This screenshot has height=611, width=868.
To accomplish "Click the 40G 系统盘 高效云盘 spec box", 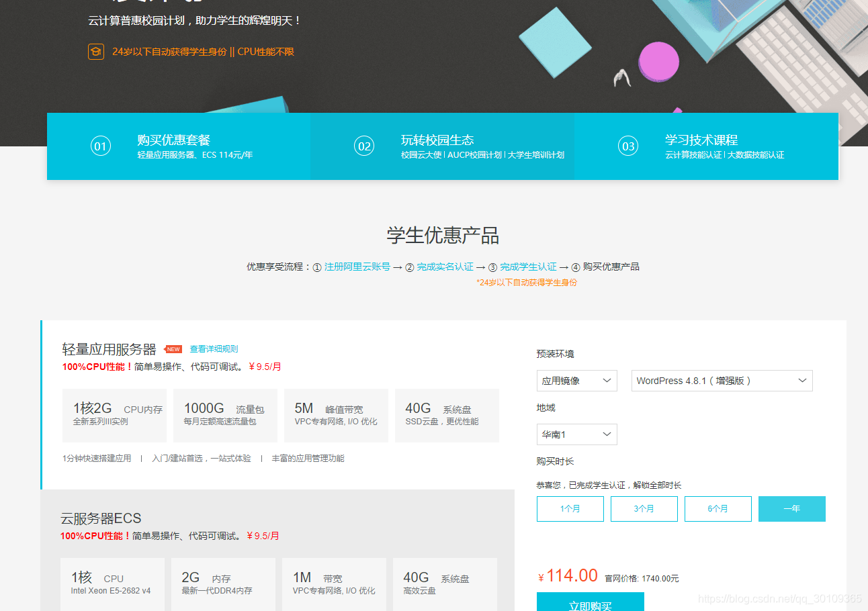I will [x=445, y=584].
